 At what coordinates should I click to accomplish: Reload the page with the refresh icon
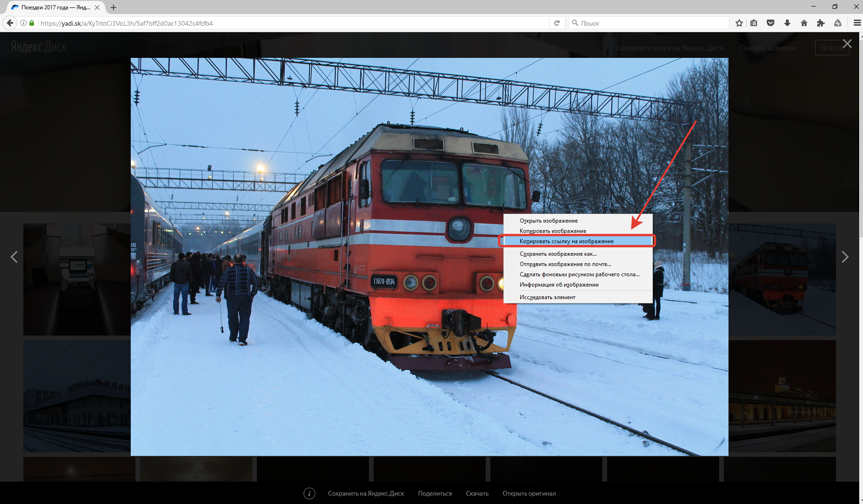(x=557, y=23)
